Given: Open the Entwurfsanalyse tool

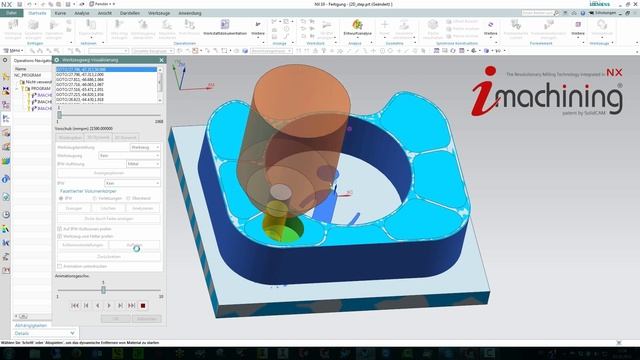Looking at the screenshot, I should pyautogui.click(x=357, y=24).
